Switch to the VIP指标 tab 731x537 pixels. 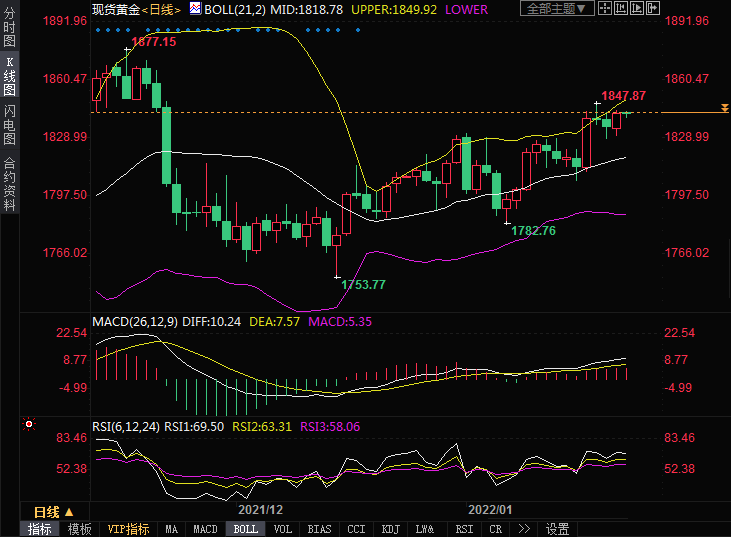(128, 529)
